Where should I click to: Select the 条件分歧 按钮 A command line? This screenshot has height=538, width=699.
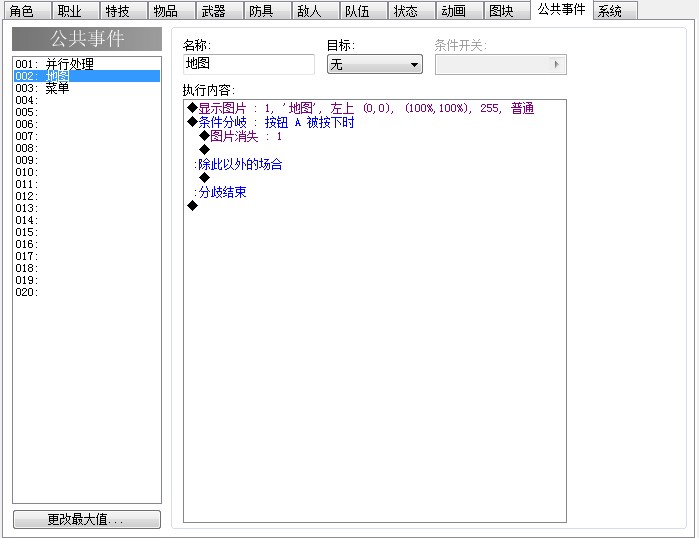point(375,122)
